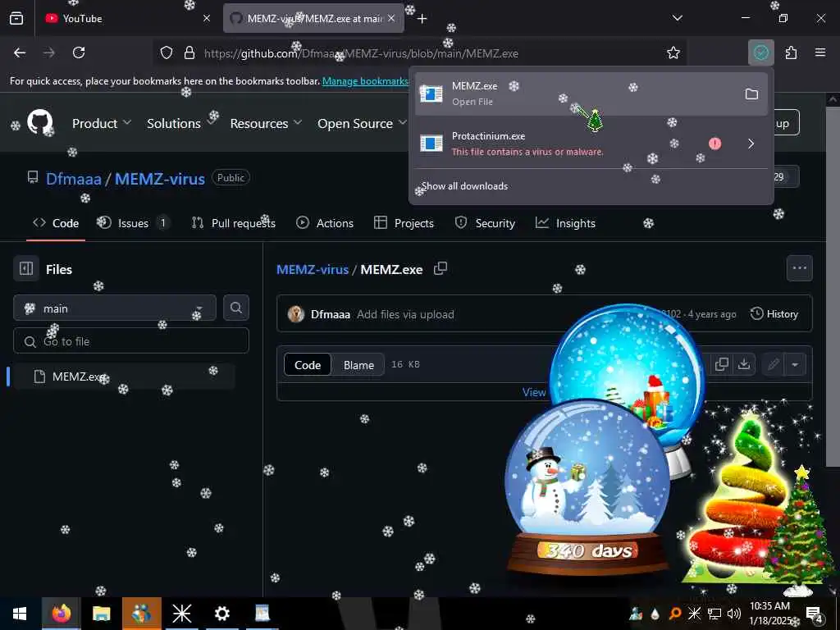The width and height of the screenshot is (840, 630).
Task: Select the Code view toggle
Action: pyautogui.click(x=308, y=365)
